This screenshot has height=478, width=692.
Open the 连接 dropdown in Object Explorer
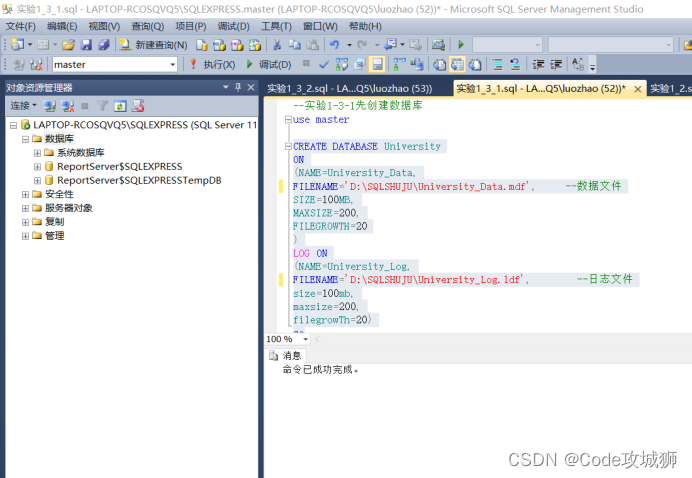tap(24, 106)
